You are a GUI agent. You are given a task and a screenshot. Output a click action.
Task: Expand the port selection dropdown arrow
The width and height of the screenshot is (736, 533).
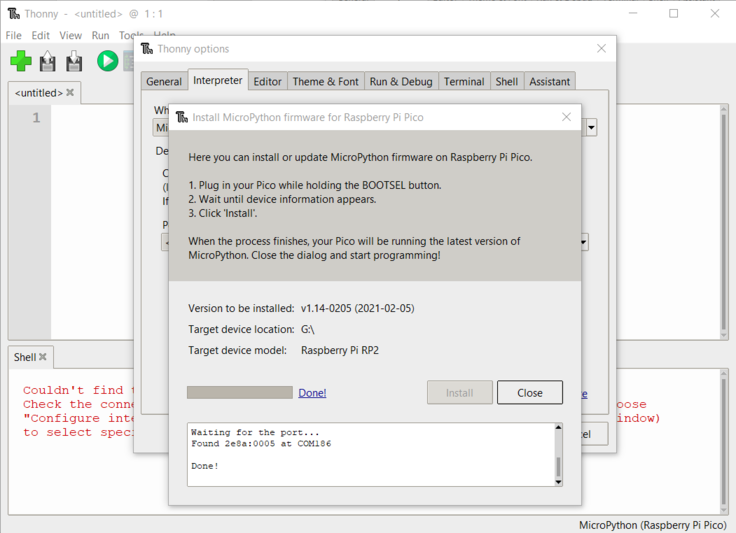coord(583,242)
